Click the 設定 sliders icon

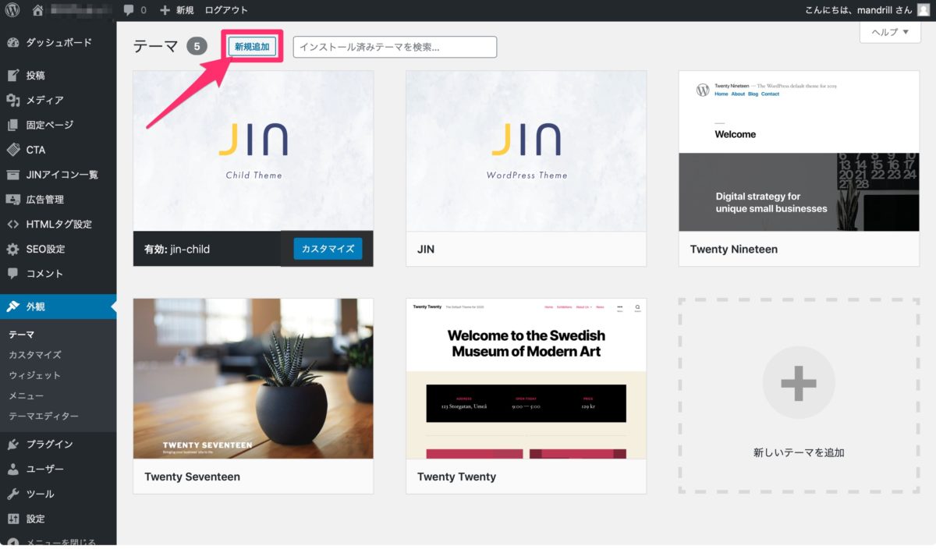point(13,519)
